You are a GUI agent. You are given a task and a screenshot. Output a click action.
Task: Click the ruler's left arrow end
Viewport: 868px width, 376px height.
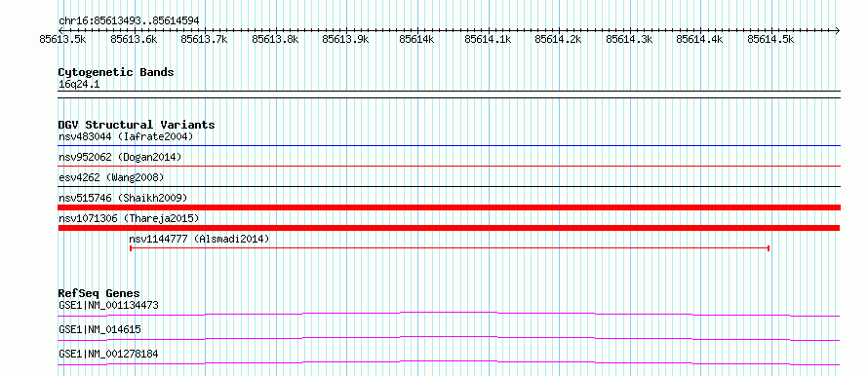click(x=61, y=30)
